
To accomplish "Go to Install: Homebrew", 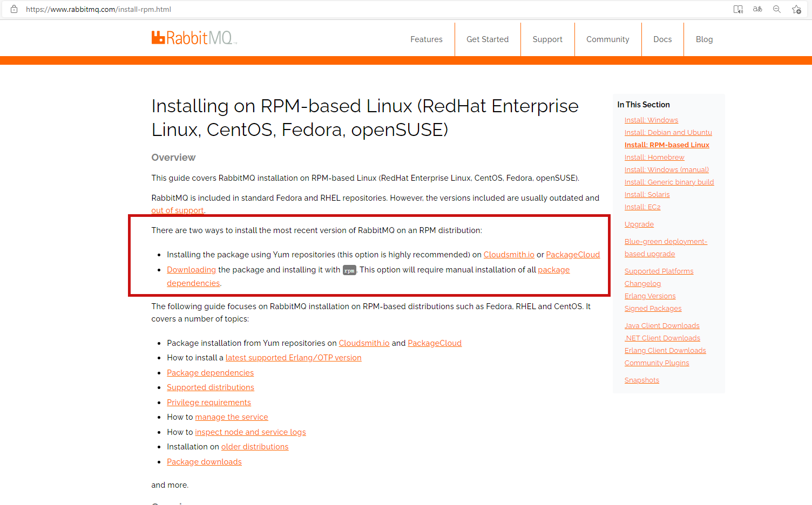I will click(654, 158).
